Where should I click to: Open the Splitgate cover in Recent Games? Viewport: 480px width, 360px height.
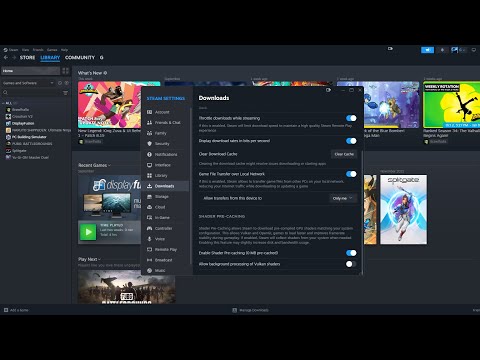[x=403, y=209]
